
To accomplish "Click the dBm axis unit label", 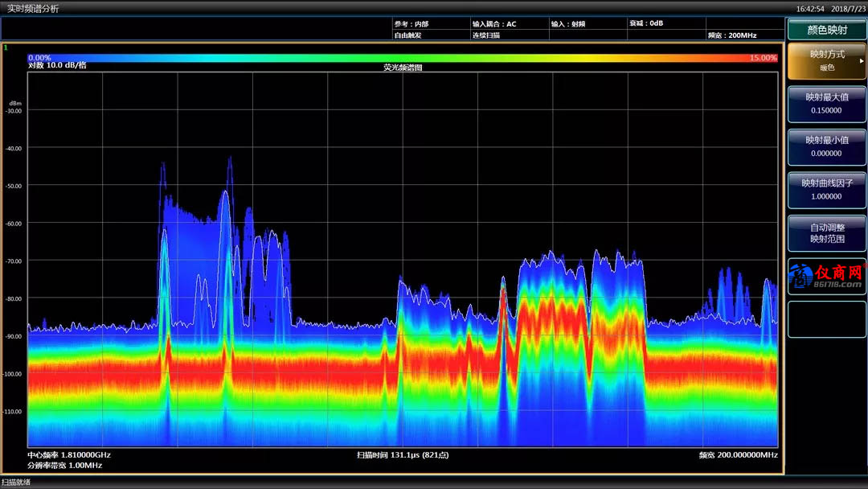I will (15, 103).
